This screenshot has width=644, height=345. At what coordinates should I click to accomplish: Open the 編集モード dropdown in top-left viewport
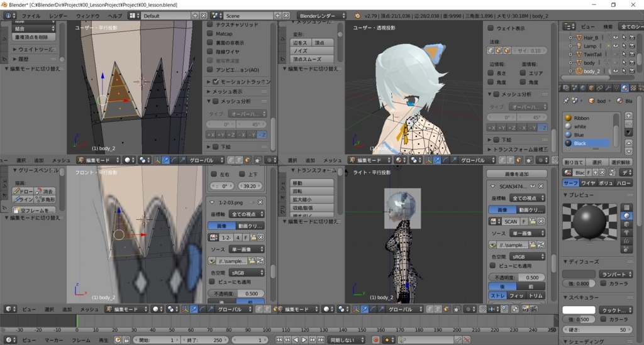point(99,160)
